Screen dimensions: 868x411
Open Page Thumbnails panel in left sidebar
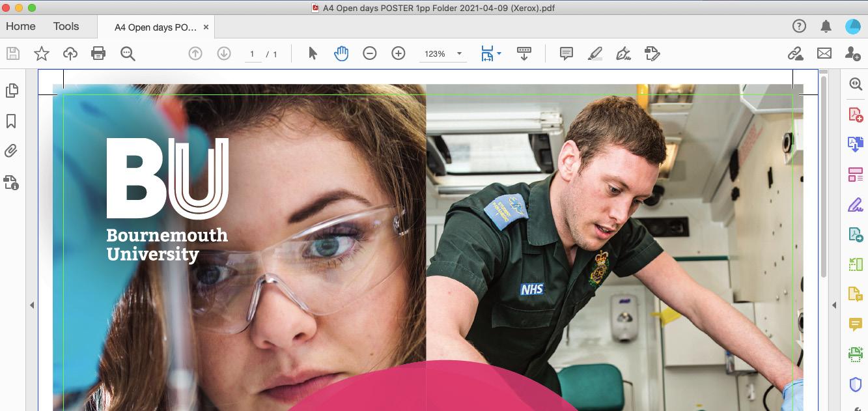[12, 91]
